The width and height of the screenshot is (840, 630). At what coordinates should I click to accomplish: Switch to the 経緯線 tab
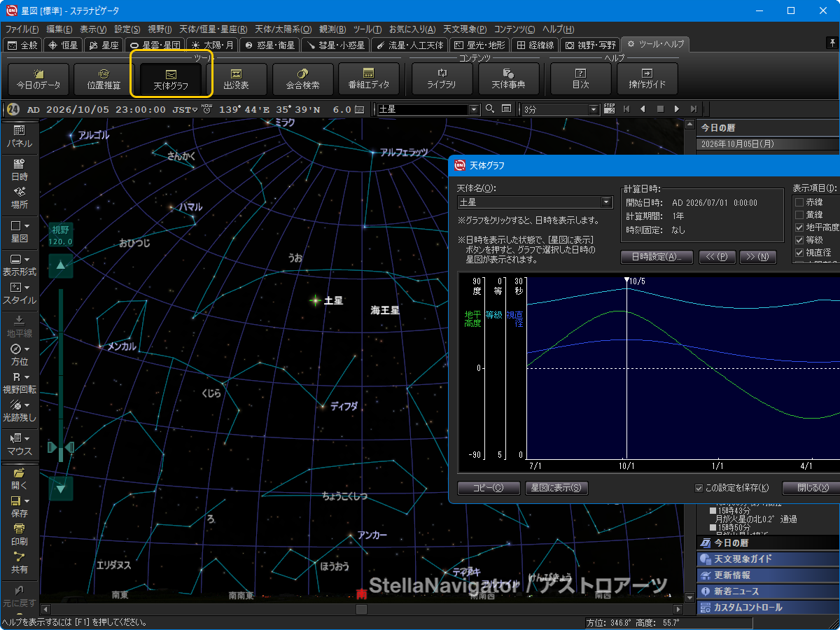pyautogui.click(x=535, y=45)
